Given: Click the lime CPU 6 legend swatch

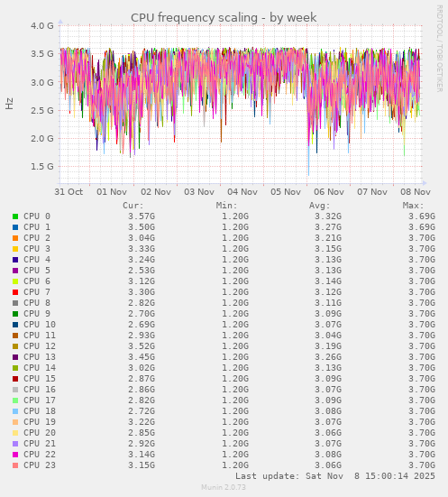Looking at the screenshot, I should 15,281.
